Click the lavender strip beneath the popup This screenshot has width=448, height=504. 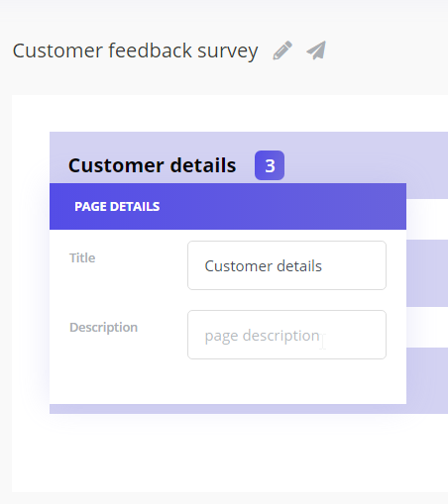(249, 409)
